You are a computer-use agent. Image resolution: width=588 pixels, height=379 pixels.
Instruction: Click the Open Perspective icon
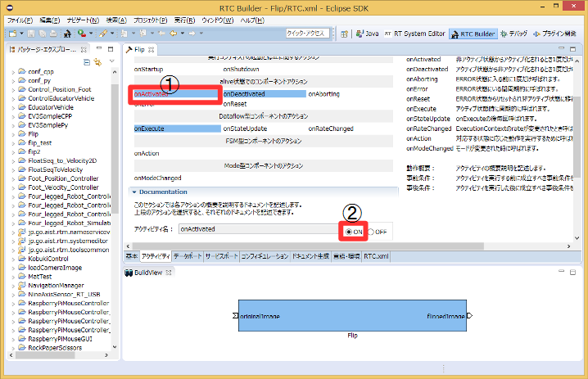pyautogui.click(x=344, y=34)
